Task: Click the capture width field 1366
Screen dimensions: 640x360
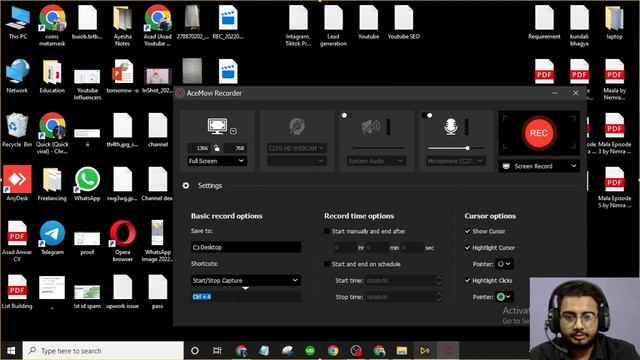Action: 200,148
